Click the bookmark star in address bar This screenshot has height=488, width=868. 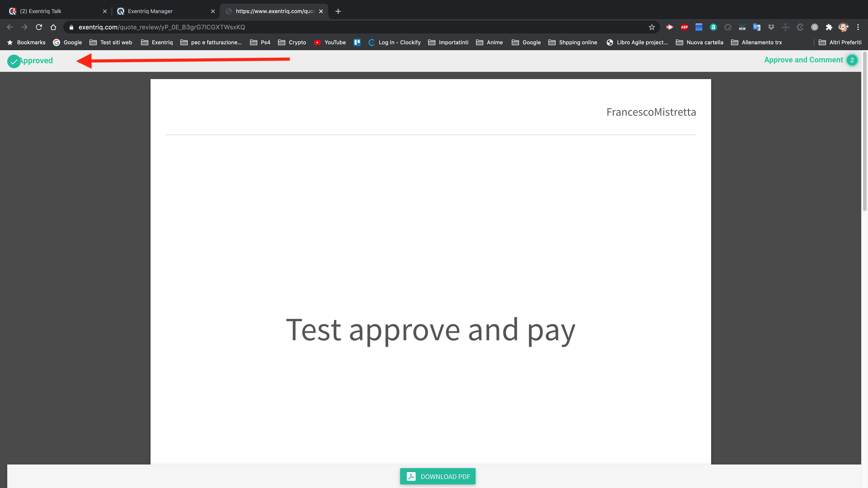652,27
